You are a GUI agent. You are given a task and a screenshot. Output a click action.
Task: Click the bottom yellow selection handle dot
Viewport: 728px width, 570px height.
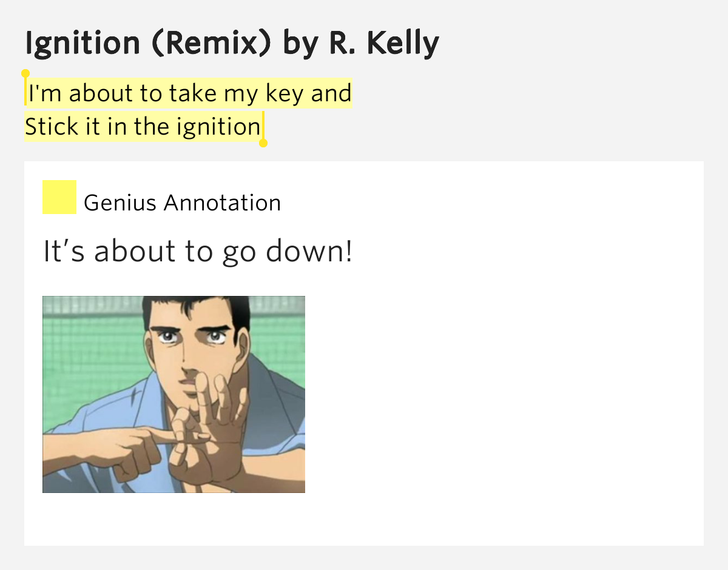(x=263, y=143)
